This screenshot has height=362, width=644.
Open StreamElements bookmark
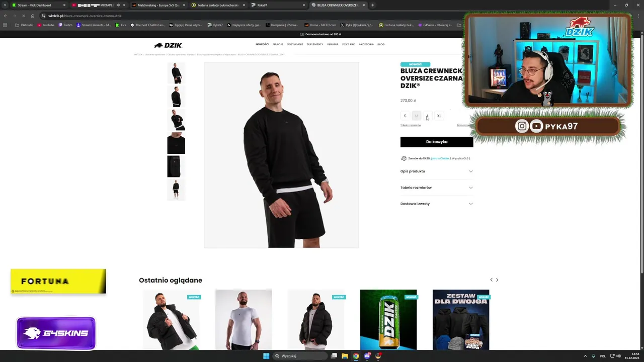point(94,25)
